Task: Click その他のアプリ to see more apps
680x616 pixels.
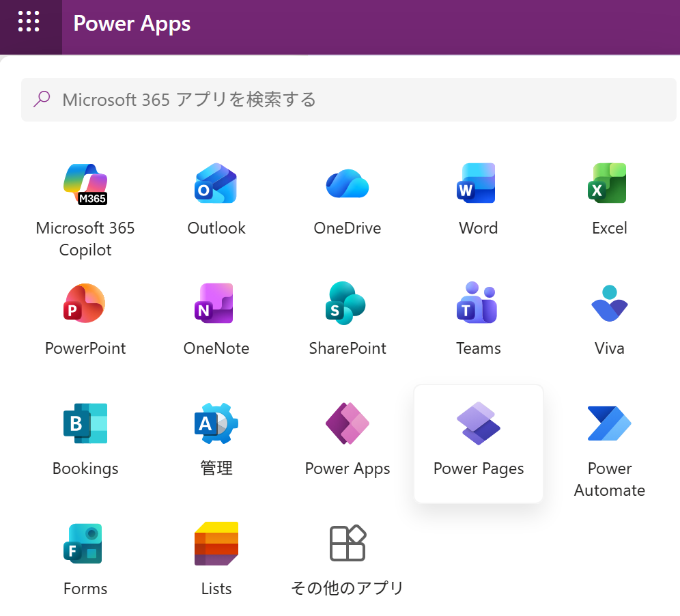Action: click(x=348, y=545)
